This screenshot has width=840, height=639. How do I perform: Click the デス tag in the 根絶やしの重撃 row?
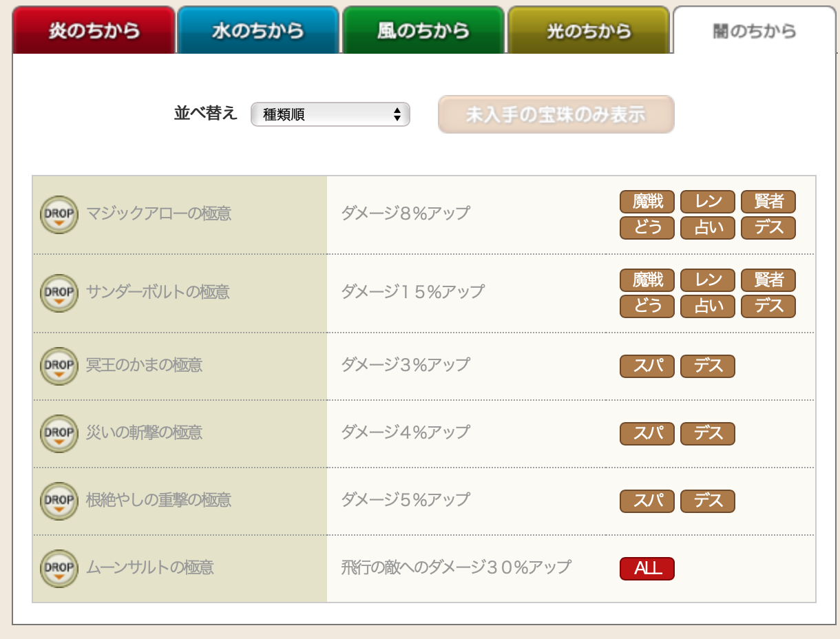pos(708,501)
